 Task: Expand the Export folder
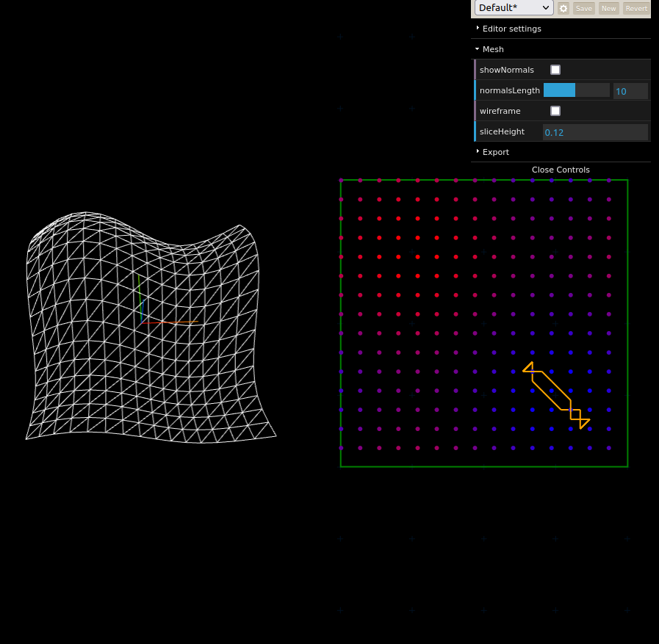(495, 152)
